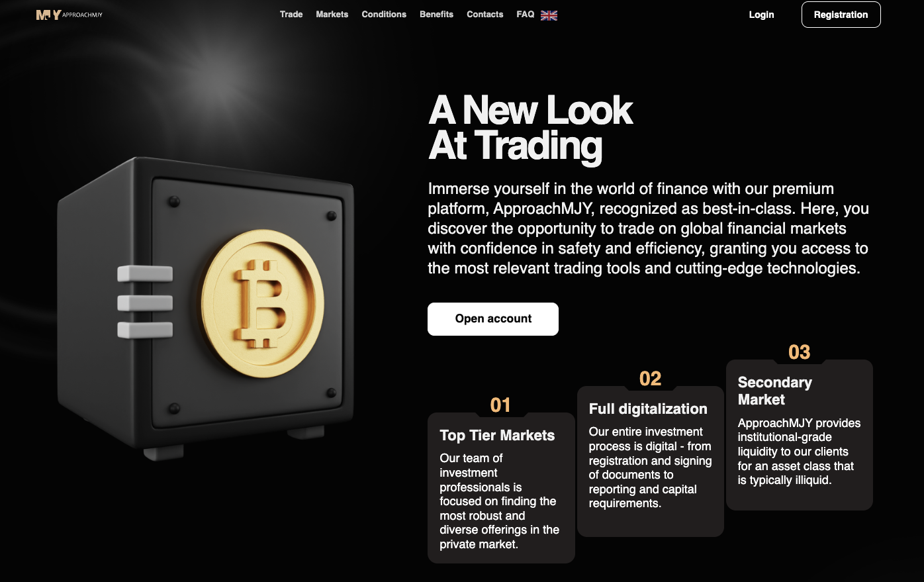924x582 pixels.
Task: Open the Trade menu item
Action: pos(291,15)
